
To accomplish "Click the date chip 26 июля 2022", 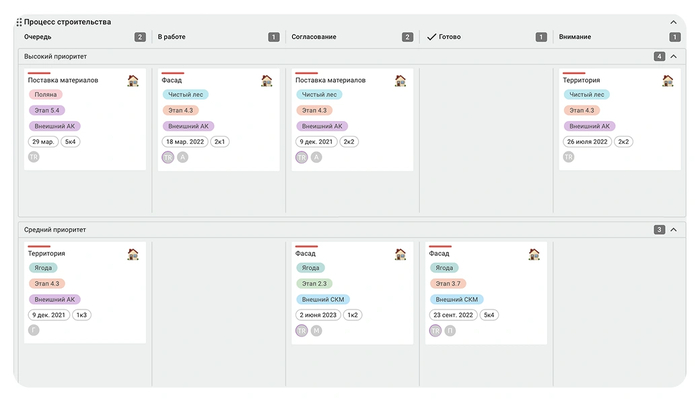I will pyautogui.click(x=587, y=142).
